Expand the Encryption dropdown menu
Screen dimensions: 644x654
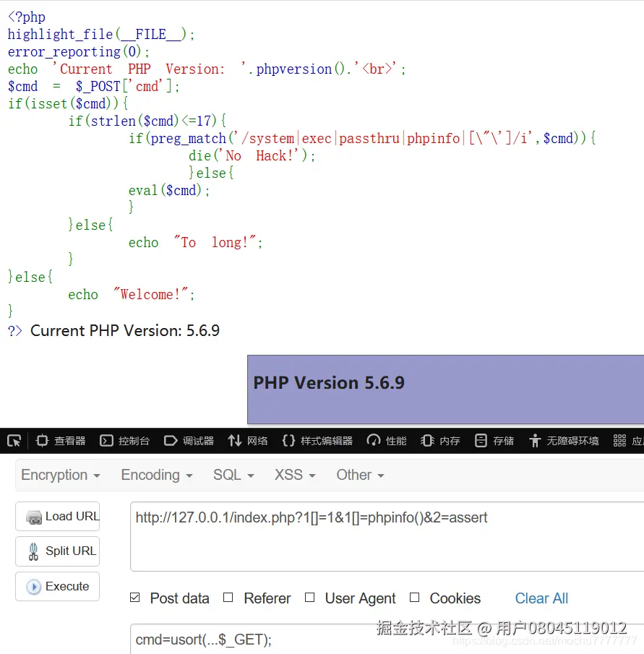coord(61,475)
